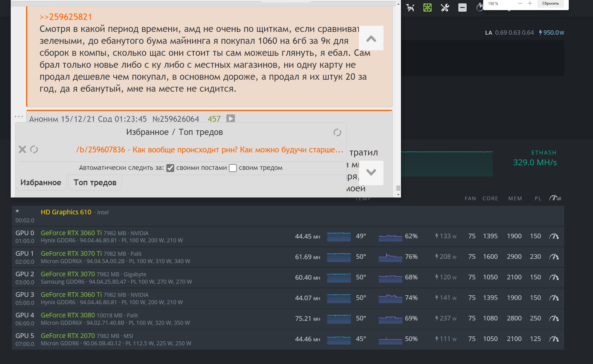Open the overclock 'all' speedometer in header

pos(555,198)
